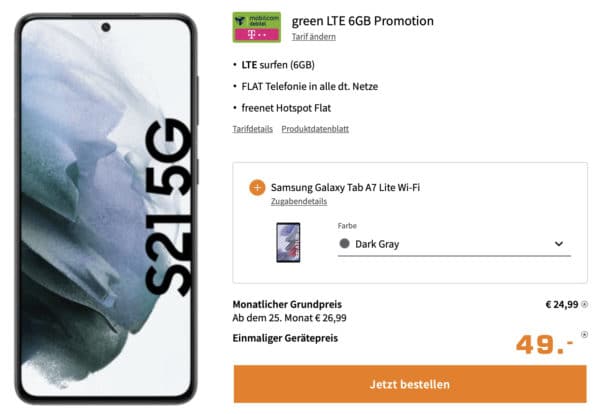
Task: Open the Zugabendetails link
Action: tap(299, 201)
